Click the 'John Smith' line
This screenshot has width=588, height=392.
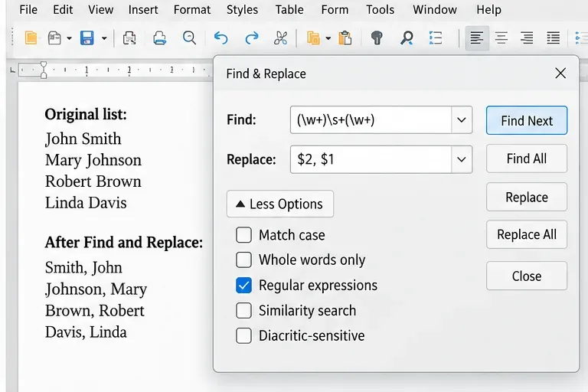(83, 139)
